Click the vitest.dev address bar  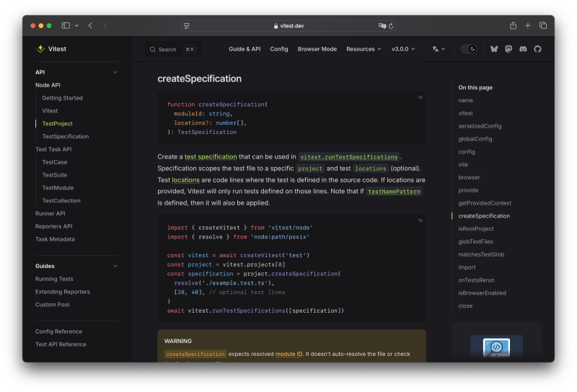coord(288,26)
